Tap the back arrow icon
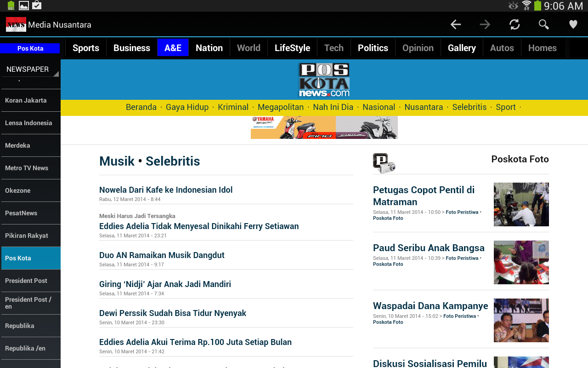This screenshot has height=368, width=588. (456, 24)
